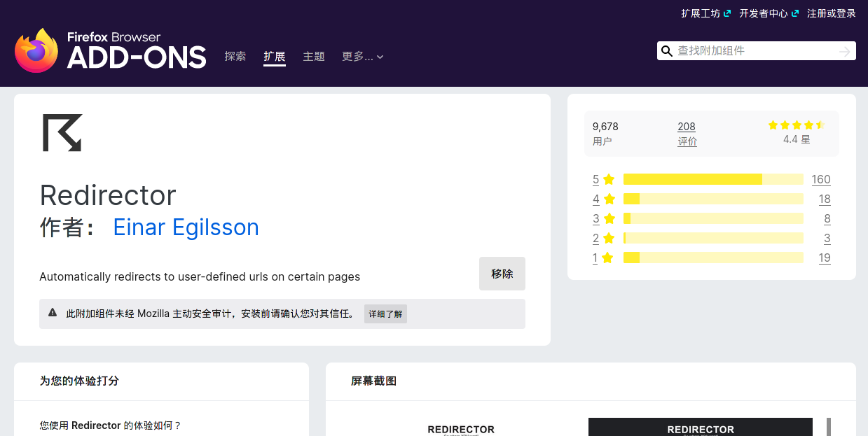Submit search with the arrow icon

[x=845, y=51]
